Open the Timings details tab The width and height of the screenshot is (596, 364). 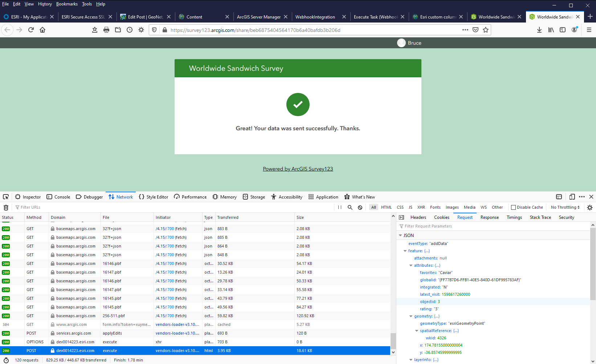(514, 217)
